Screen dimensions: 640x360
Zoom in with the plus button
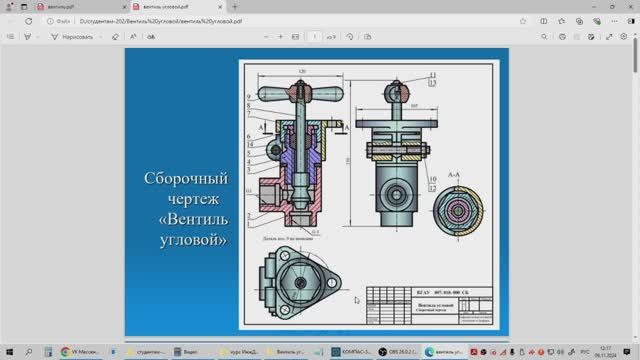click(280, 37)
